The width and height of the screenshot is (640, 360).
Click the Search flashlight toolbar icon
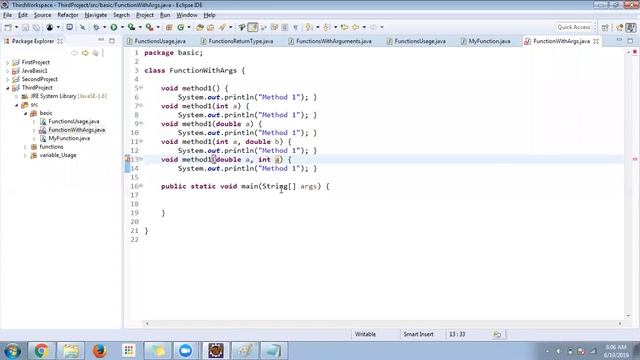[x=222, y=27]
